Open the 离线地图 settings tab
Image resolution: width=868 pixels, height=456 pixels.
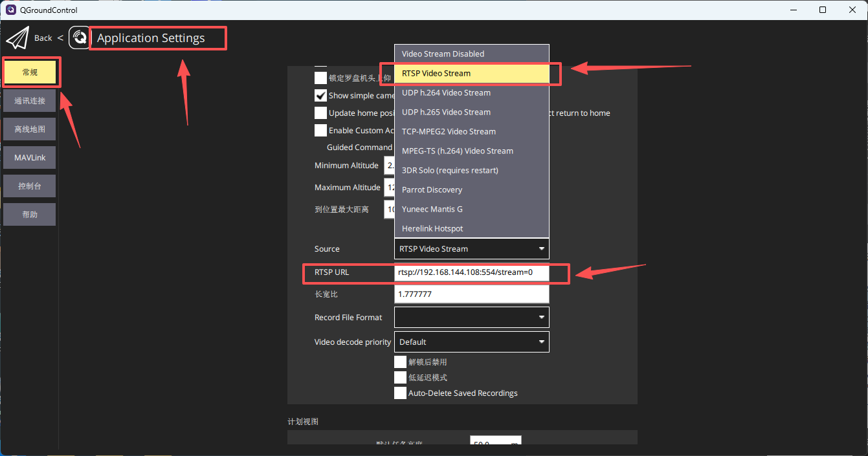click(x=30, y=129)
